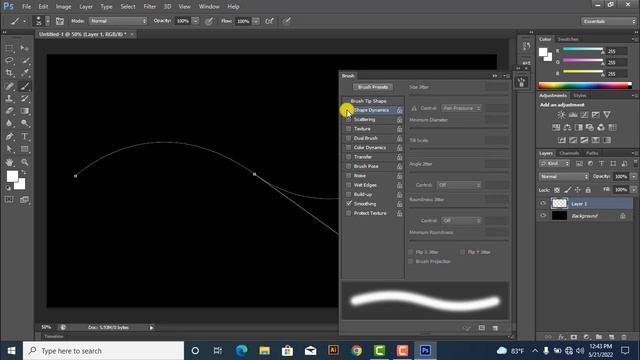Enable Color Dynamics checkbox

click(x=348, y=148)
